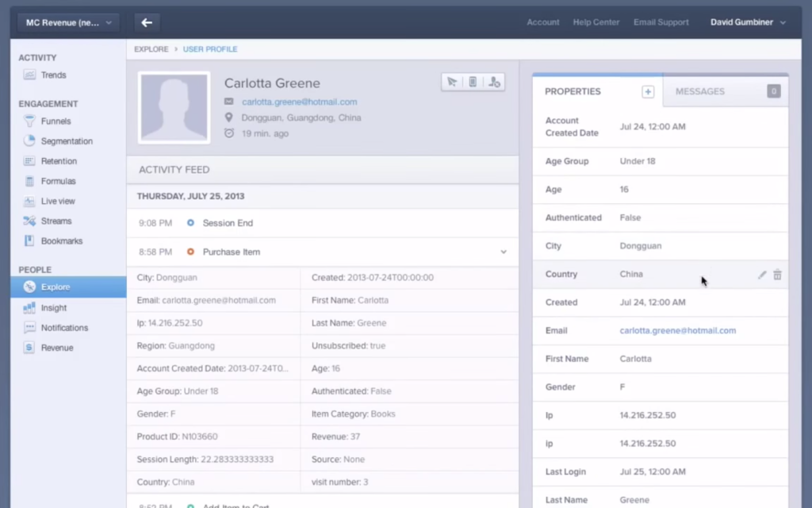Click City Dongguan property in panel

click(661, 246)
